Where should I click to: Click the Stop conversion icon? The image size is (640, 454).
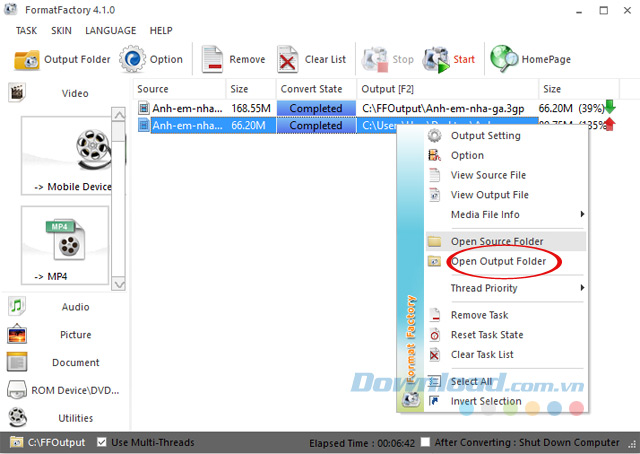click(375, 60)
